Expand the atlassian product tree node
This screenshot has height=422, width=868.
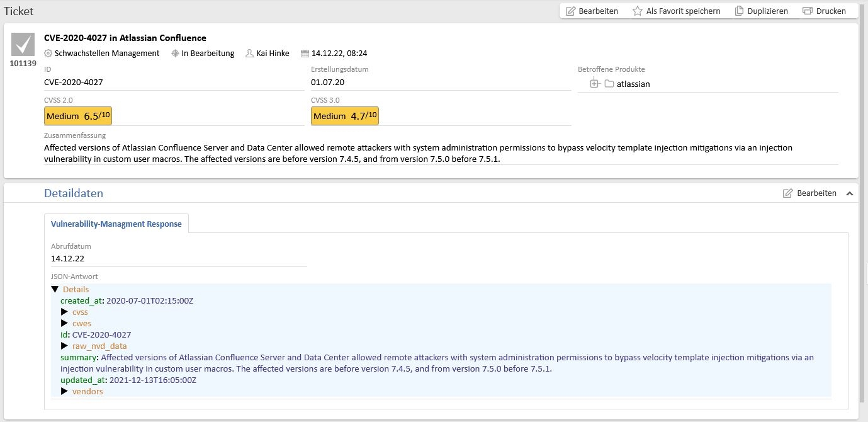[594, 84]
